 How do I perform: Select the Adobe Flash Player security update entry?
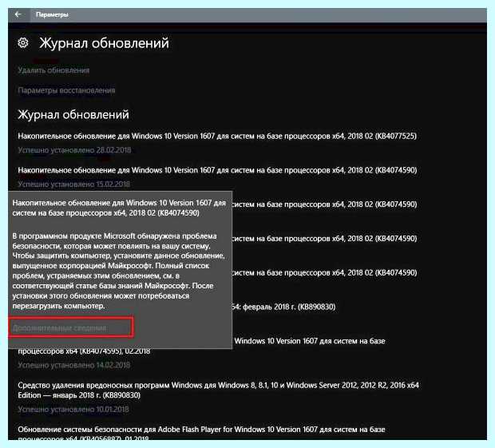pos(201,433)
